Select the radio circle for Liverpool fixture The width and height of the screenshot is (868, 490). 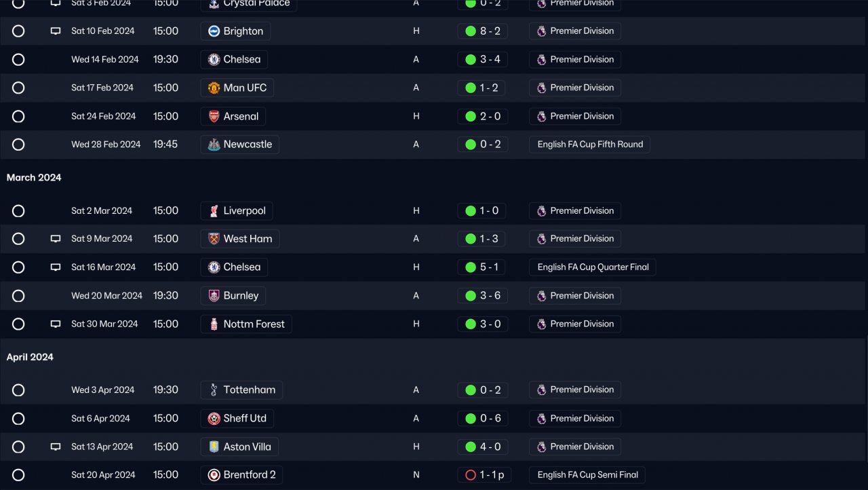tap(18, 211)
